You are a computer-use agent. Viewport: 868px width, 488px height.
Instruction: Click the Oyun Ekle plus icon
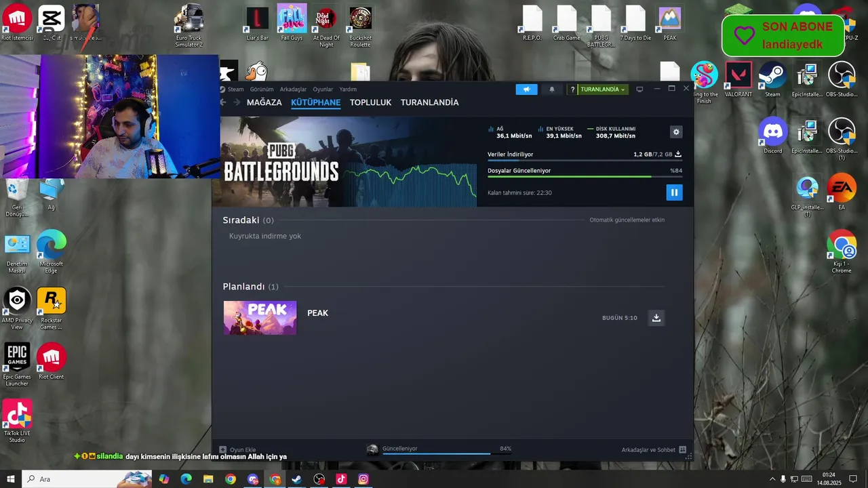point(223,449)
